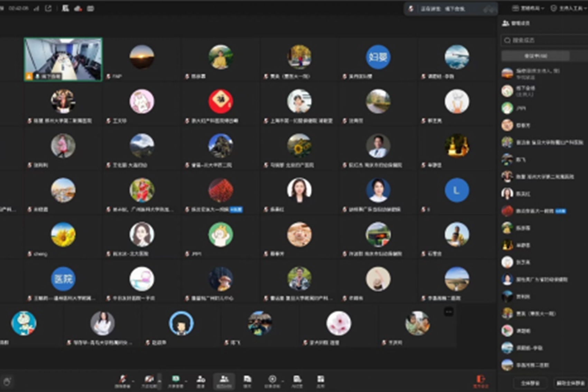Click the share meeting link icon

pos(48,8)
